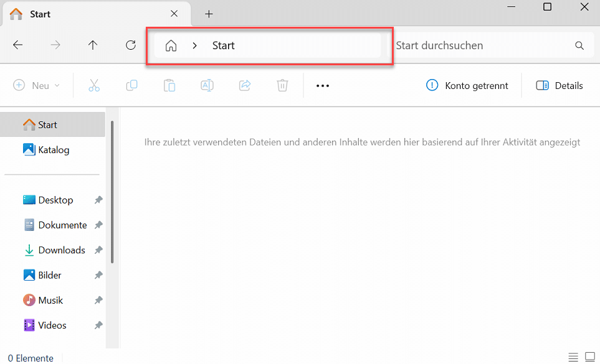
Task: Switch to large thumbnails view icon
Action: 589,357
